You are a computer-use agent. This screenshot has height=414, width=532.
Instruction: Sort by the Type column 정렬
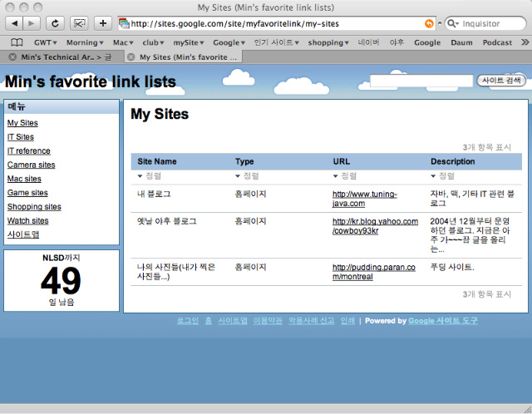click(247, 176)
